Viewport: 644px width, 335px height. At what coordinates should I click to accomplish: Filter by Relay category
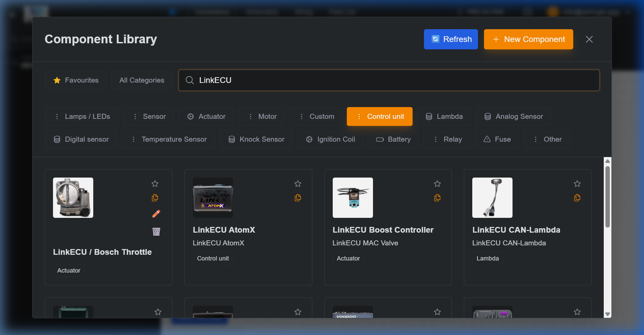click(x=447, y=139)
